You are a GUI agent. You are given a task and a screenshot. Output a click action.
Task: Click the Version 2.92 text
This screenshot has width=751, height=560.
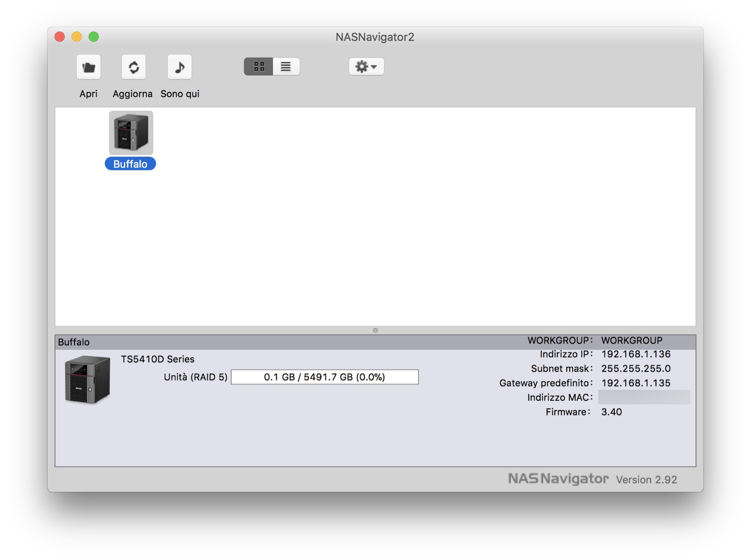646,479
